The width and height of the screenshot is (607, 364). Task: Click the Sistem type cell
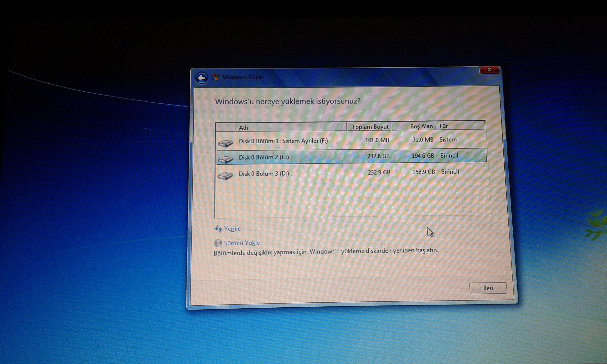[448, 140]
